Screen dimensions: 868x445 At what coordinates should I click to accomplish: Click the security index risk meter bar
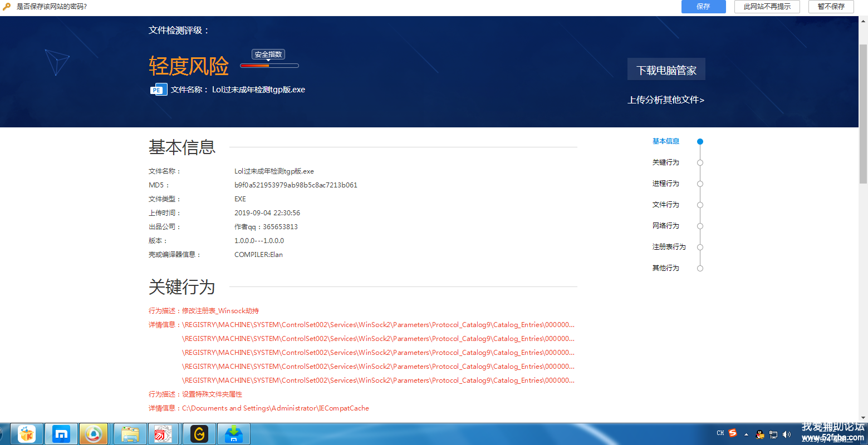click(x=269, y=66)
